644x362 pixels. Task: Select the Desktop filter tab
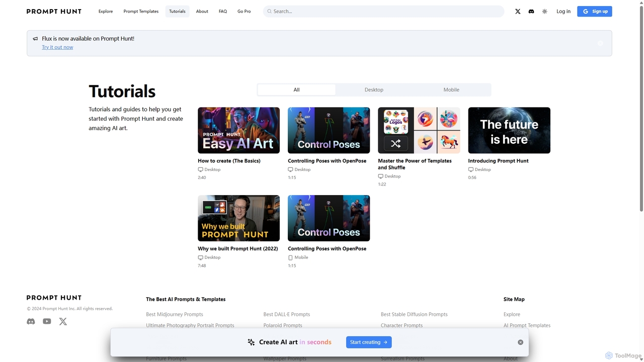374,89
